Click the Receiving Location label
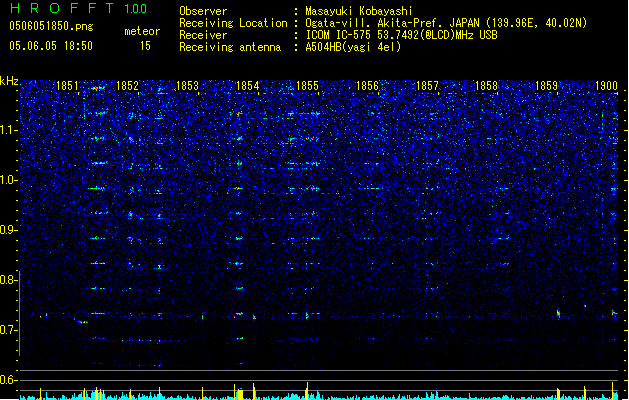The width and height of the screenshot is (629, 400). pyautogui.click(x=233, y=23)
